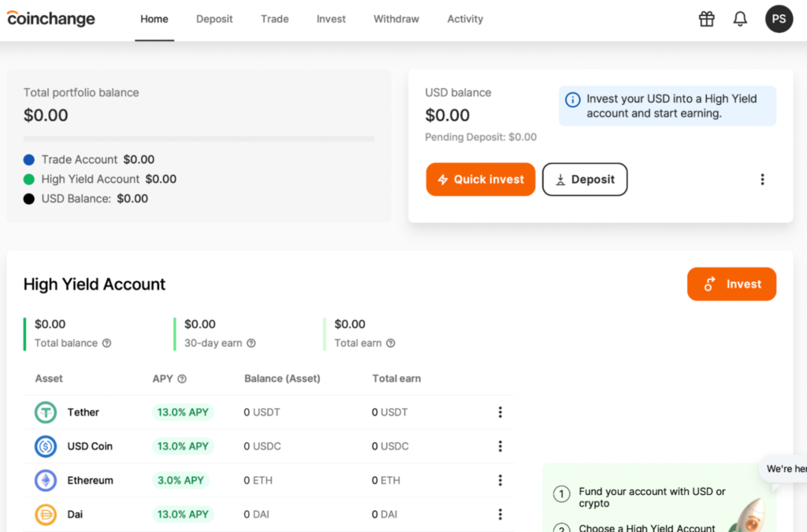Switch to the Trade tab
Screen dimensions: 807x532
[274, 19]
